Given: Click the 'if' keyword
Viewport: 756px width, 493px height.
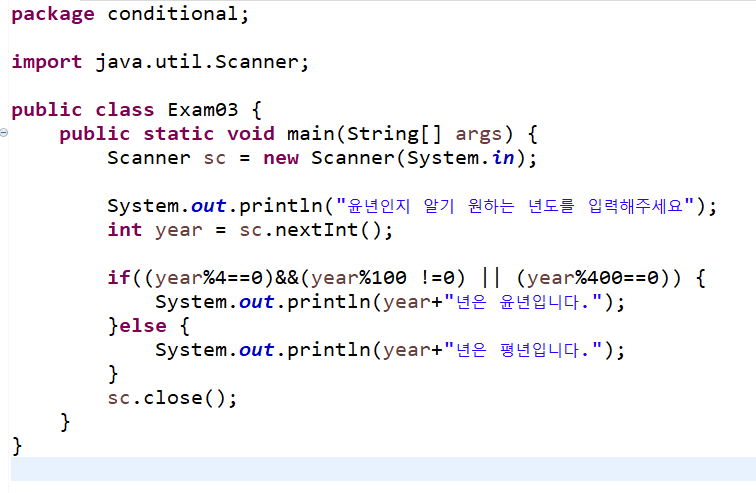Looking at the screenshot, I should click(x=119, y=278).
